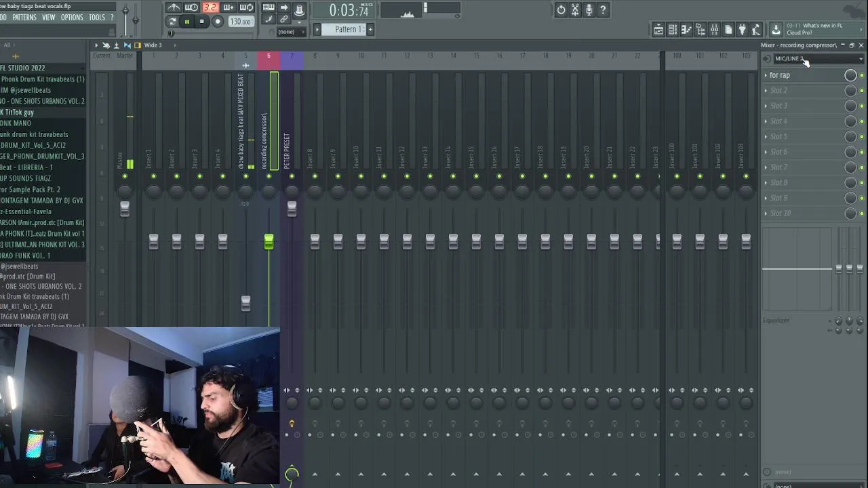
Task: Mute insert 6 recording compressor track
Action: click(269, 177)
